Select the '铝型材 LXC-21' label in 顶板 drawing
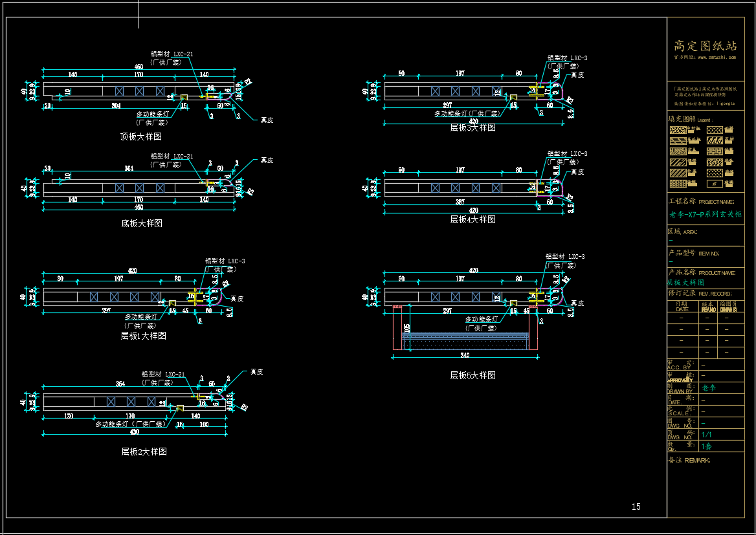 (172, 54)
